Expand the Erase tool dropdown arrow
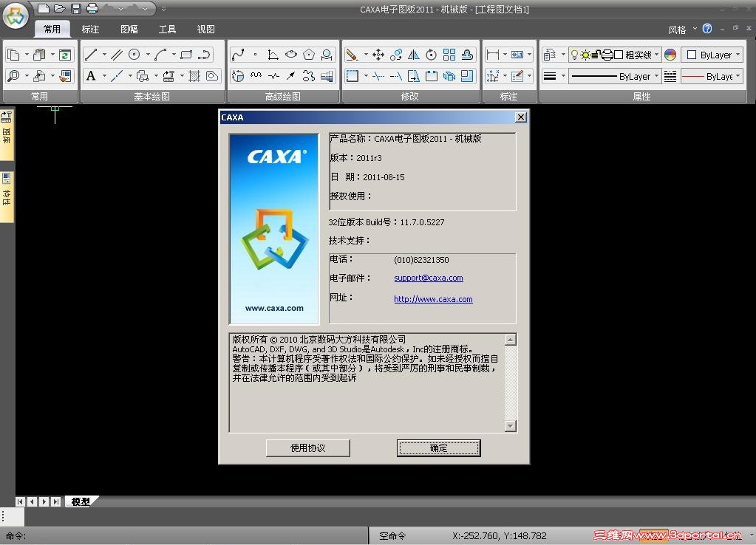 point(366,55)
